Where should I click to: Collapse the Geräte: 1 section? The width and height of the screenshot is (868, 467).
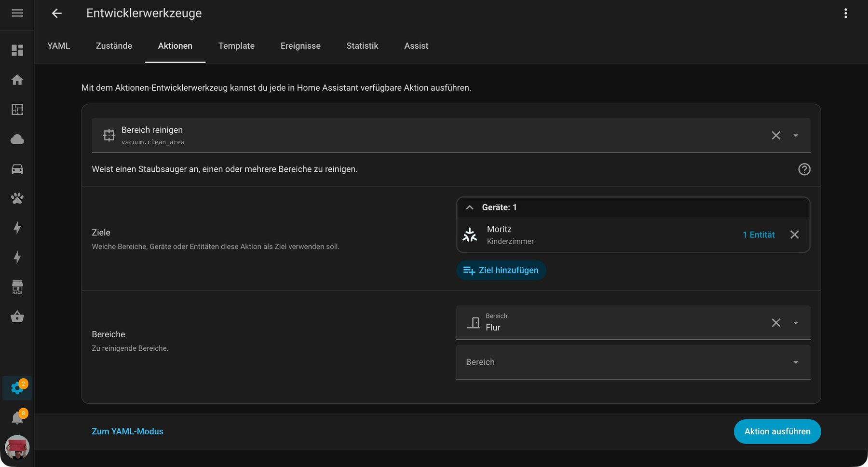470,207
